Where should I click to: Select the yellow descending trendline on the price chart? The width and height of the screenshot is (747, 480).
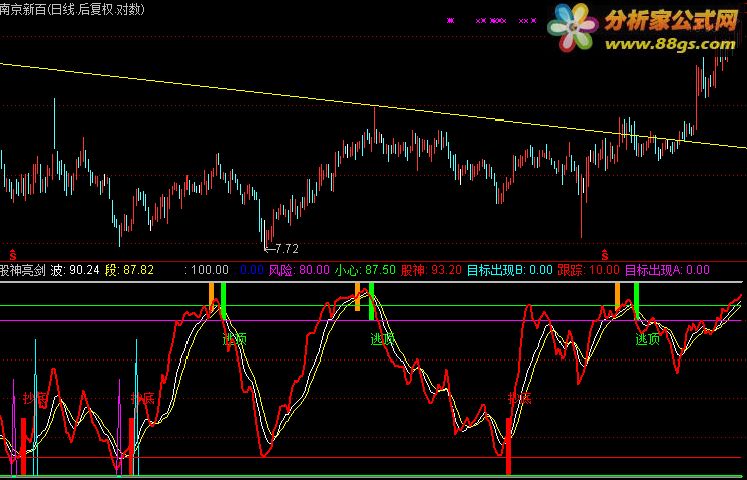click(374, 105)
